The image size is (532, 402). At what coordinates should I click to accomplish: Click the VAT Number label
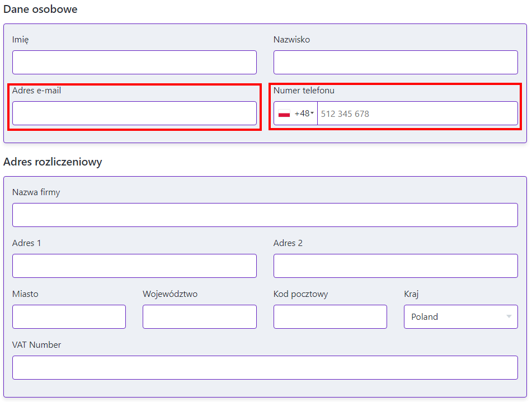[x=36, y=345]
